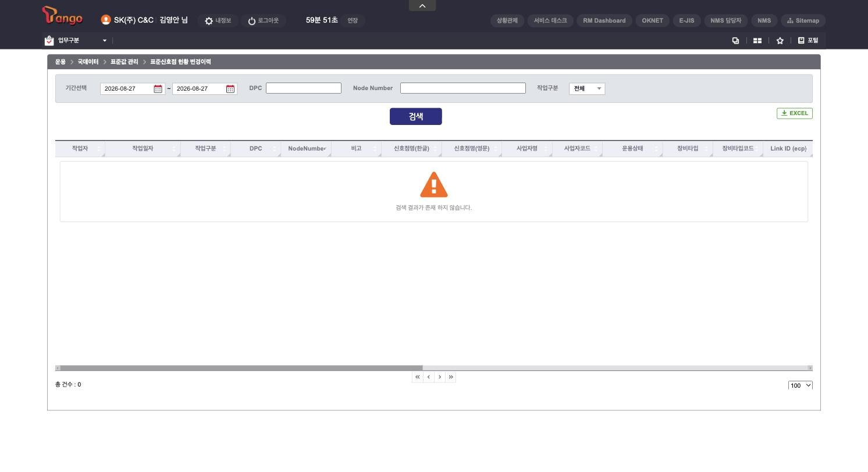
Task: Open the 작업구분 전체 dropdown
Action: 587,88
